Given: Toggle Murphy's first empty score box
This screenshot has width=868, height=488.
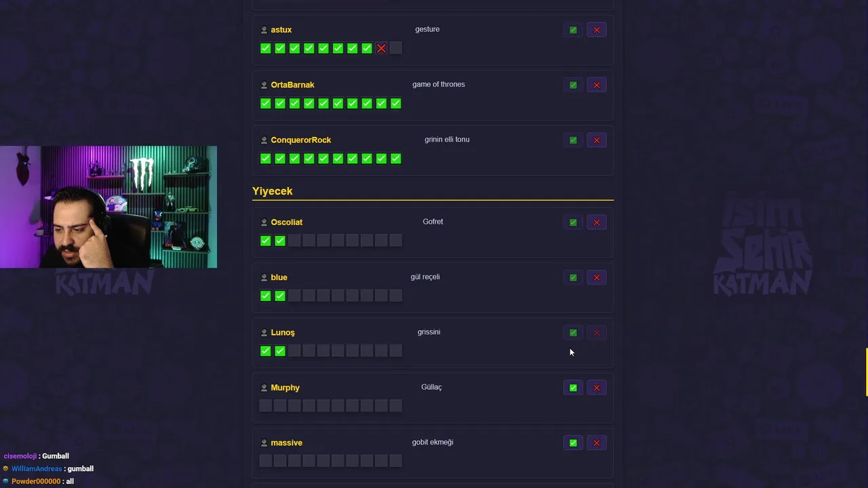Looking at the screenshot, I should [265, 405].
